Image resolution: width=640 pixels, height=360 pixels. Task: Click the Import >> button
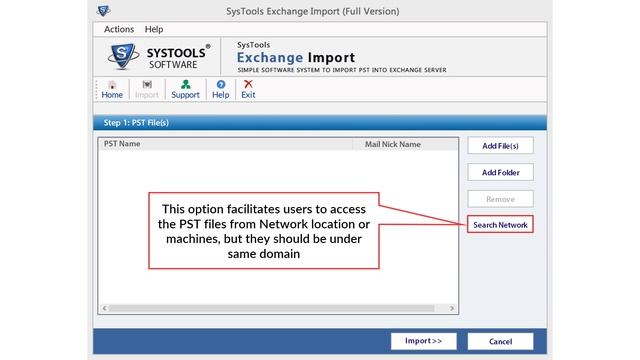pos(423,341)
